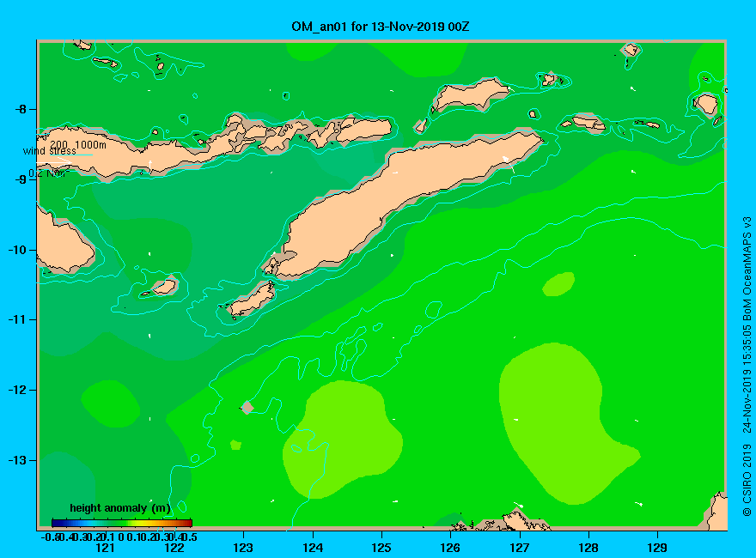The height and width of the screenshot is (558, 756).
Task: Click latitude axis label -10
Action: [x=17, y=250]
